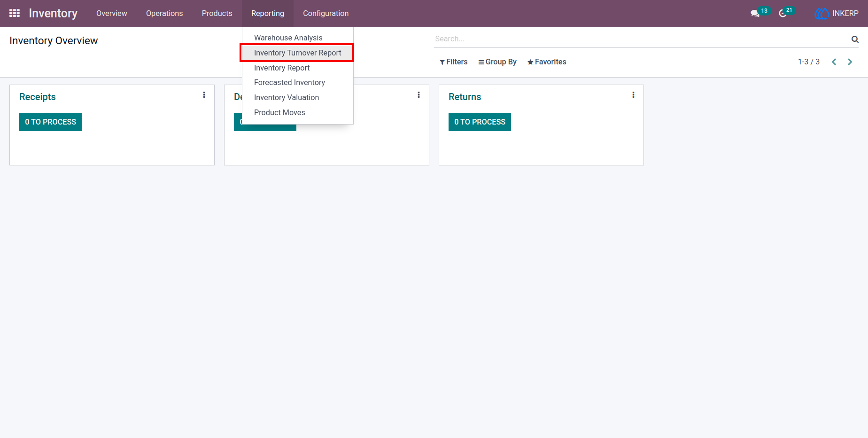
Task: Open the Products menu
Action: pyautogui.click(x=217, y=14)
